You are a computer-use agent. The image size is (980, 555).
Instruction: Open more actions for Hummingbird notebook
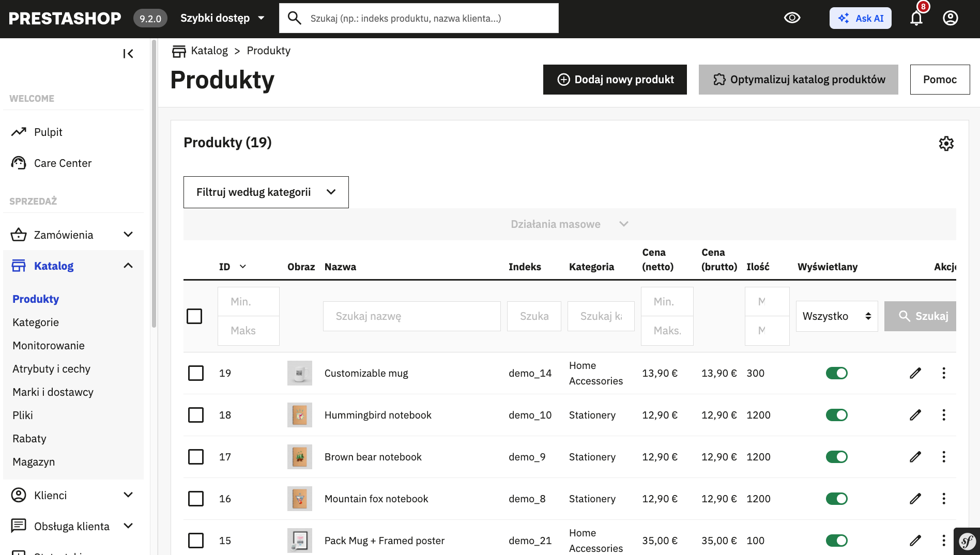tap(944, 415)
